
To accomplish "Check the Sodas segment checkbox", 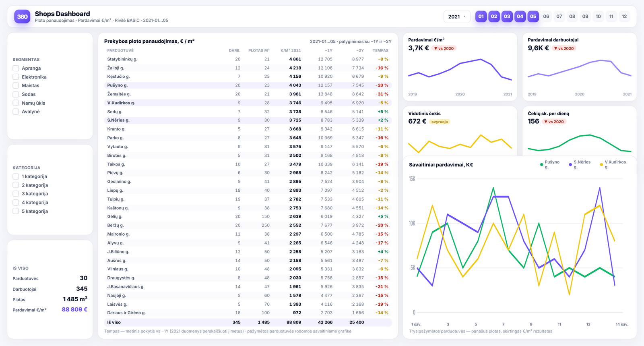I will click(16, 94).
